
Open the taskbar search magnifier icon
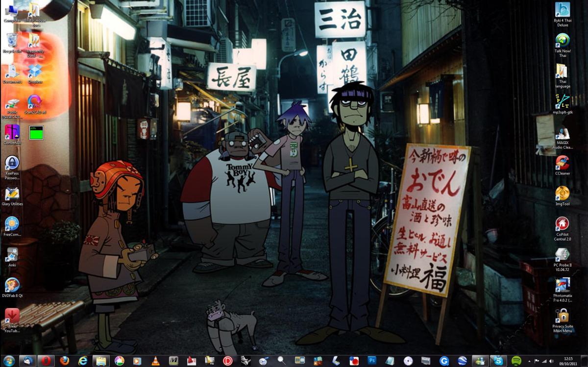(282, 361)
